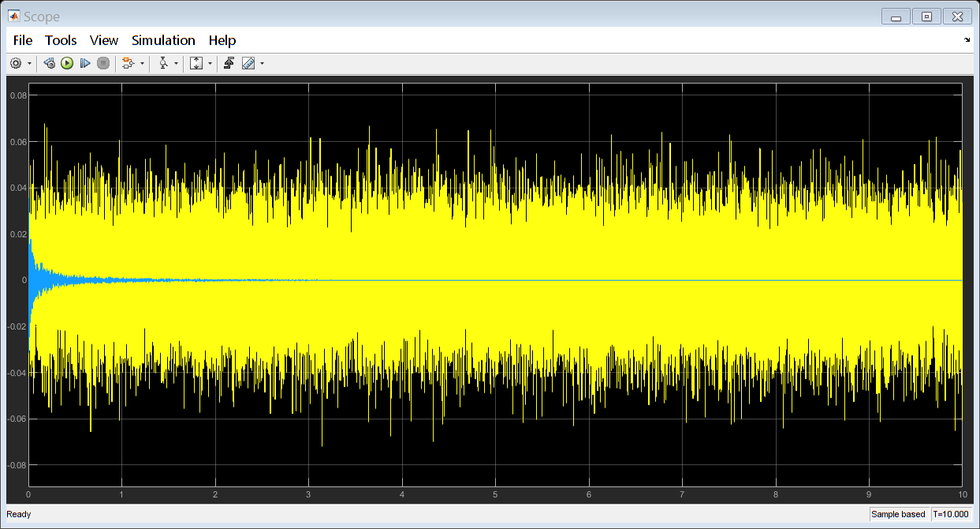The height and width of the screenshot is (529, 980).
Task: Click the y-axis label -0.08
Action: [17, 465]
